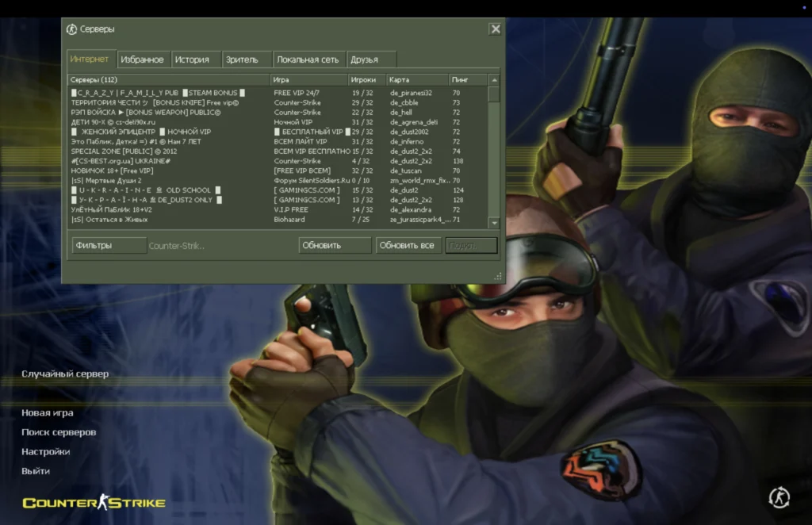
Task: Click the Counter-Strike running man icon at bottom right
Action: click(779, 497)
